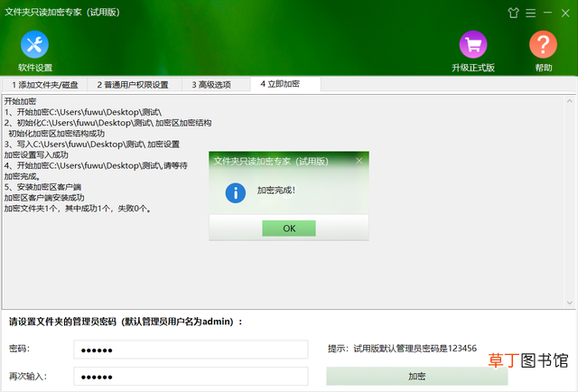
Task: Focus the 再次输入 confirm password field
Action: (191, 377)
